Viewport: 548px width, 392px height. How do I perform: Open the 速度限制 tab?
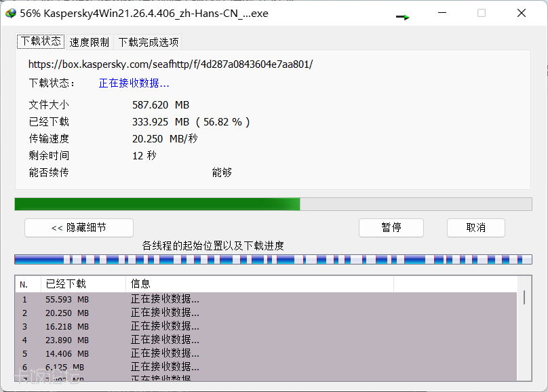90,42
